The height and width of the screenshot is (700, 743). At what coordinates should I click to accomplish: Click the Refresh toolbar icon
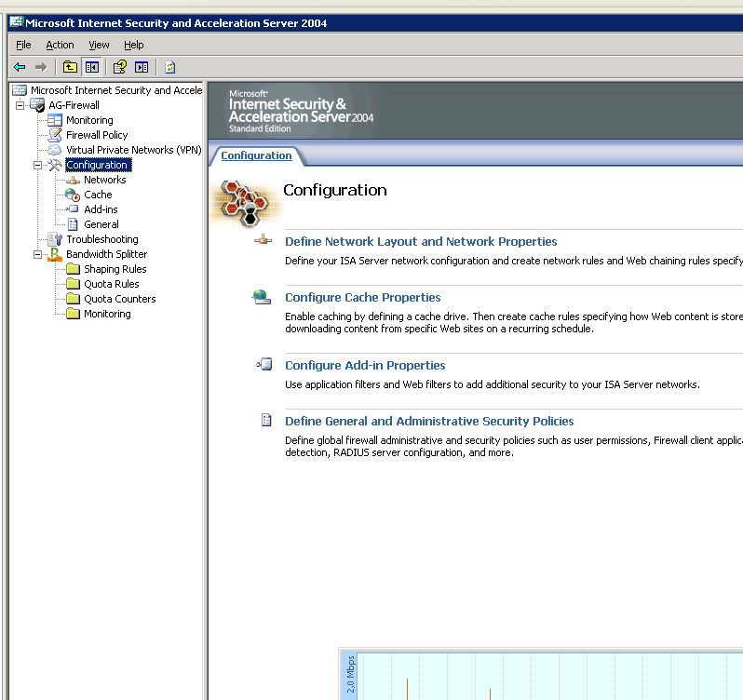(x=170, y=67)
